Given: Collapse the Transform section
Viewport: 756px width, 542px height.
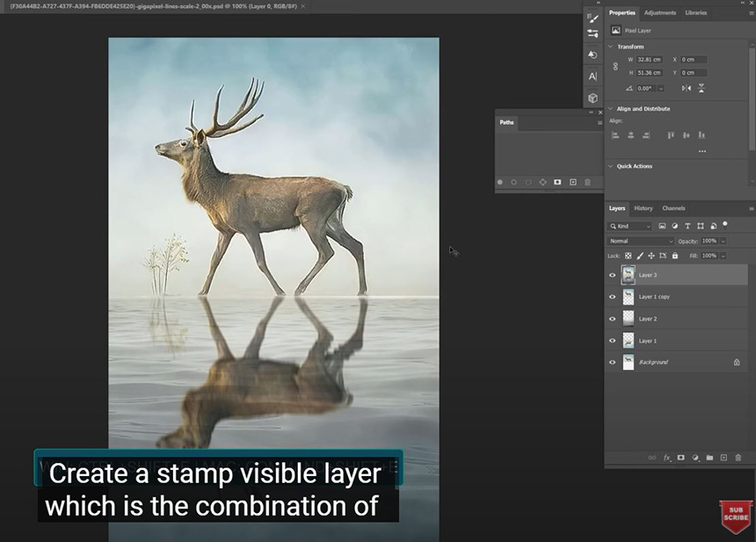Looking at the screenshot, I should point(611,47).
